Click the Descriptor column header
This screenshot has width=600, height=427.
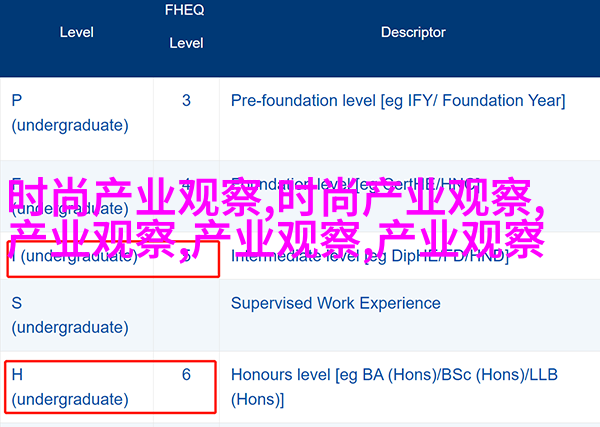click(x=413, y=32)
